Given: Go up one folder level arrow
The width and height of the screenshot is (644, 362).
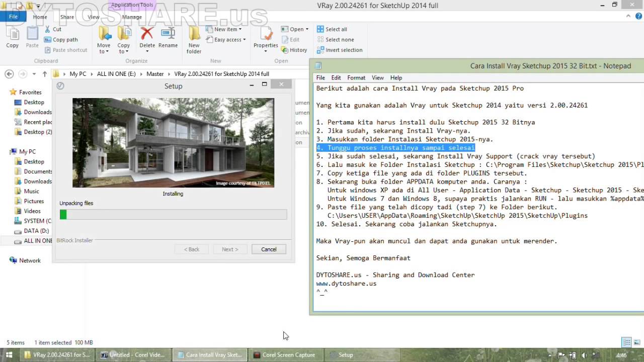Looking at the screenshot, I should [45, 74].
